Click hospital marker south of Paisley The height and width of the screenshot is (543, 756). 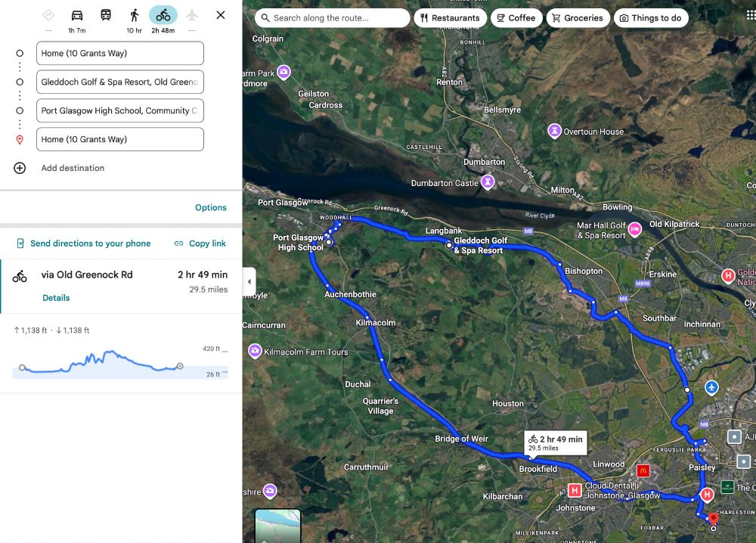pyautogui.click(x=708, y=495)
